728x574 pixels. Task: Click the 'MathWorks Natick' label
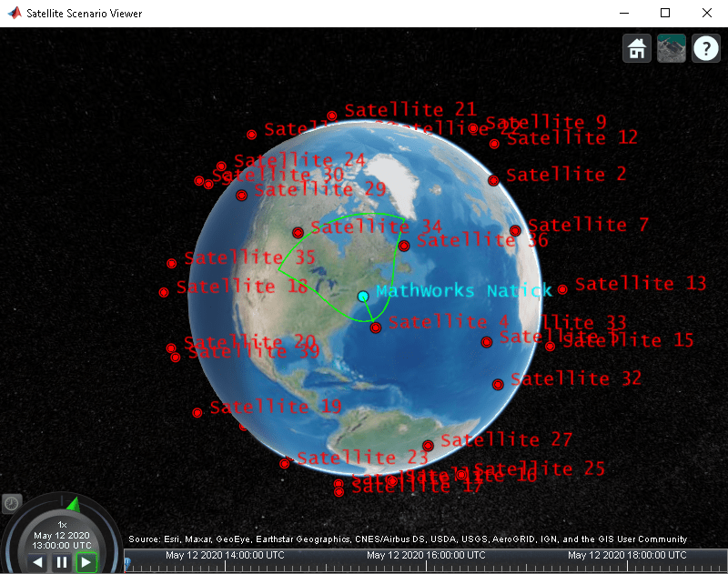coord(464,291)
